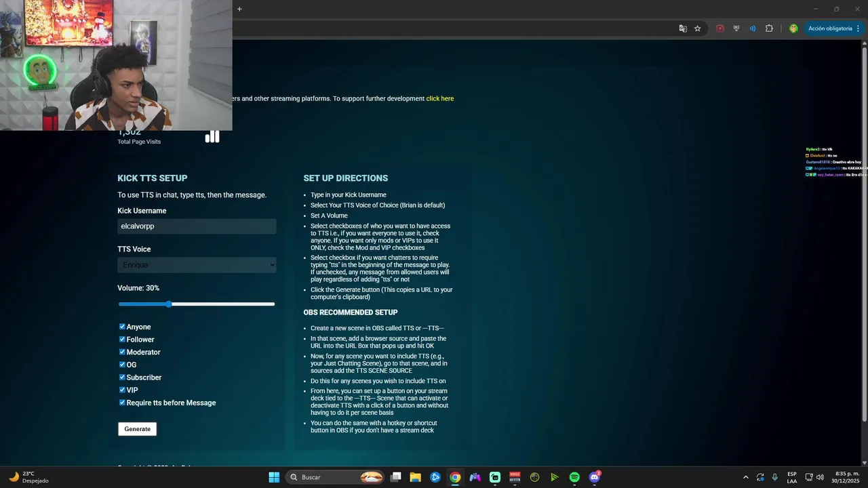Switch to Google Chrome in the taskbar

[455, 477]
